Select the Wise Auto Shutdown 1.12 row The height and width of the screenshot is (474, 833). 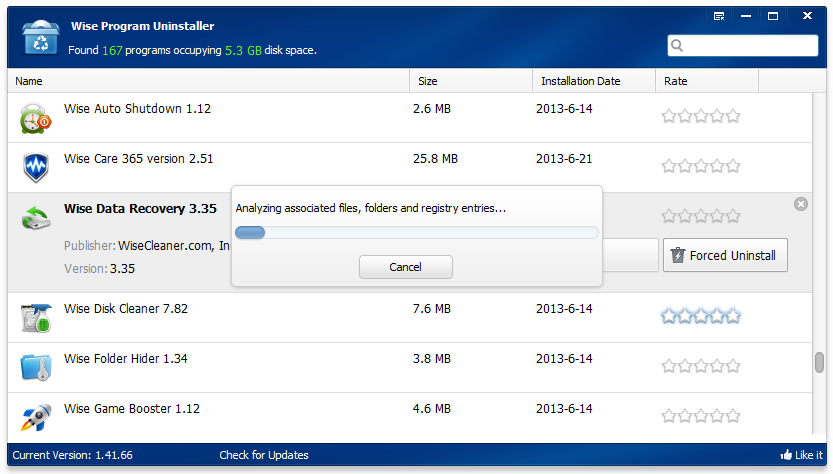pyautogui.click(x=410, y=117)
